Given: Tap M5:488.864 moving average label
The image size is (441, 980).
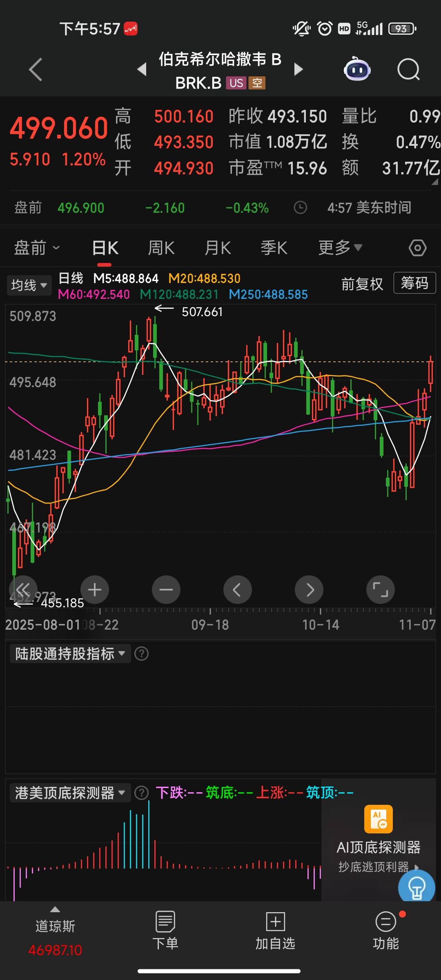Looking at the screenshot, I should [x=126, y=278].
